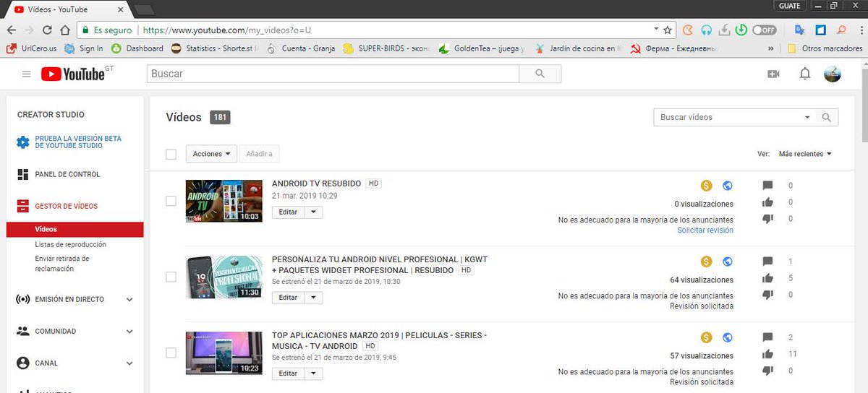
Task: Open the YouTube hamburger guide menu
Action: [27, 74]
